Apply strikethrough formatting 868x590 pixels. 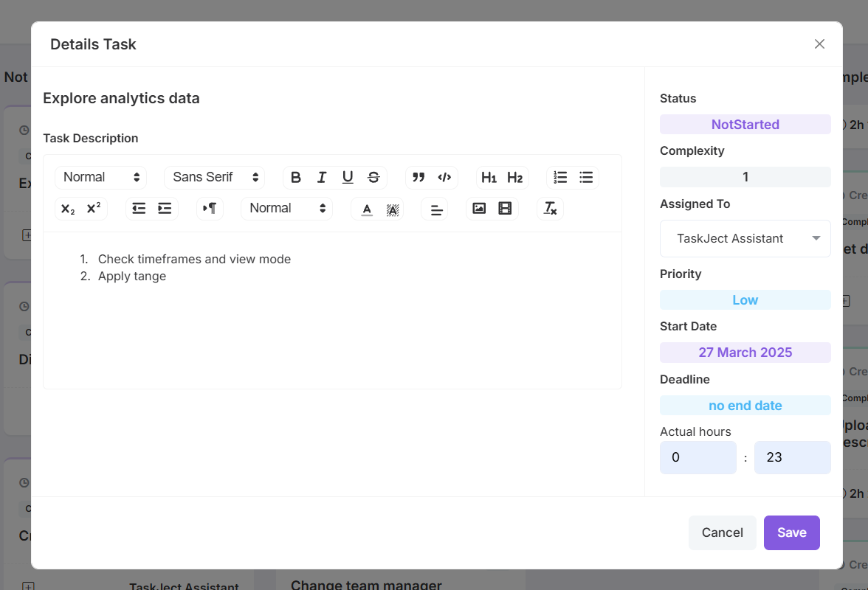[373, 177]
